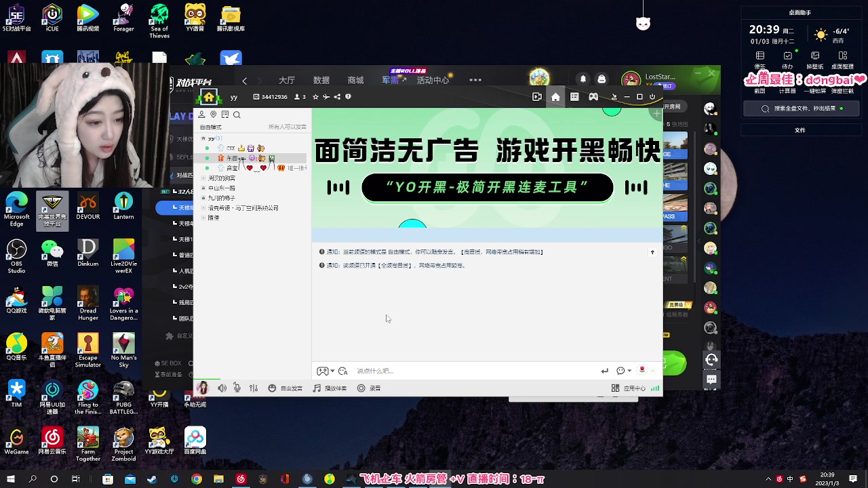868x488 pixels.
Task: Open the airplane ticket icon in YY title bar
Action: (326, 97)
